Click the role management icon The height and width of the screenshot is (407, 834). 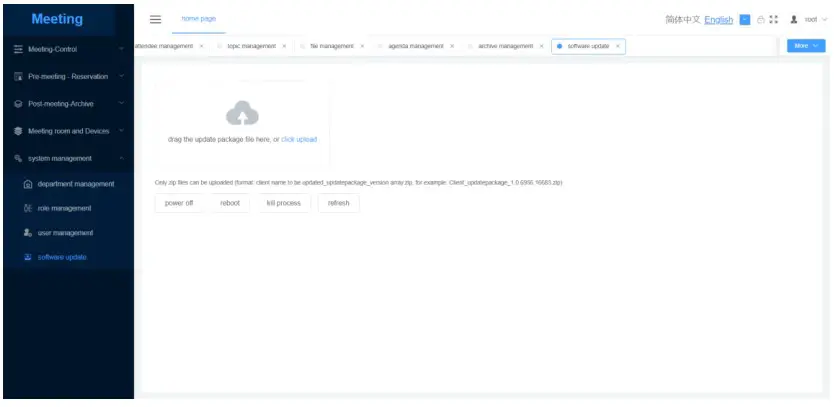(x=28, y=209)
